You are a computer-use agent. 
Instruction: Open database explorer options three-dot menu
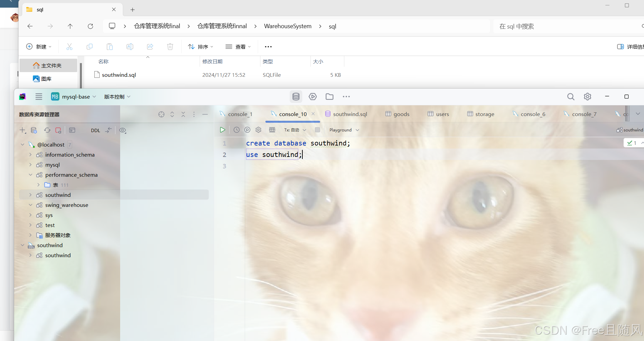194,114
